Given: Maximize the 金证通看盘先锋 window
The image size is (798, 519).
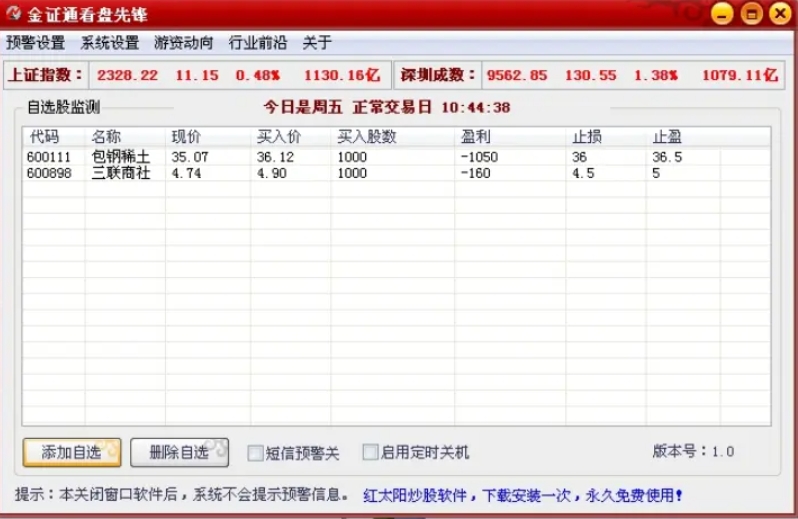Looking at the screenshot, I should (751, 14).
